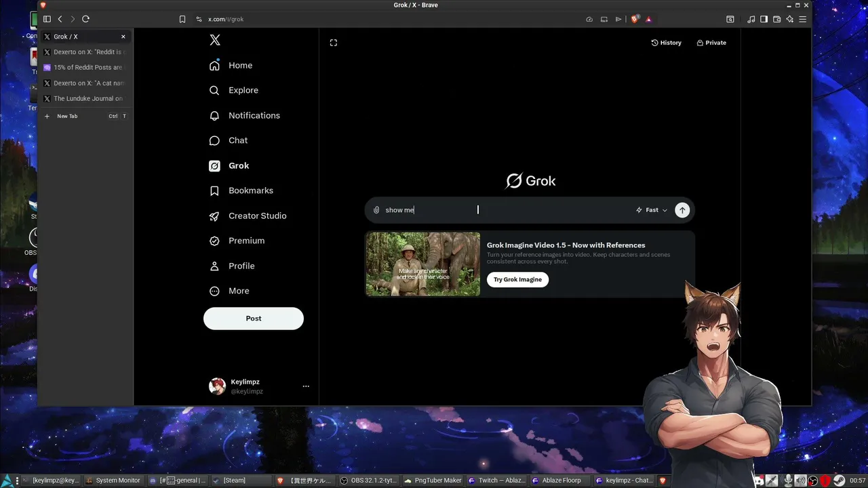
Task: Click the OBS tray icon
Action: (813, 481)
